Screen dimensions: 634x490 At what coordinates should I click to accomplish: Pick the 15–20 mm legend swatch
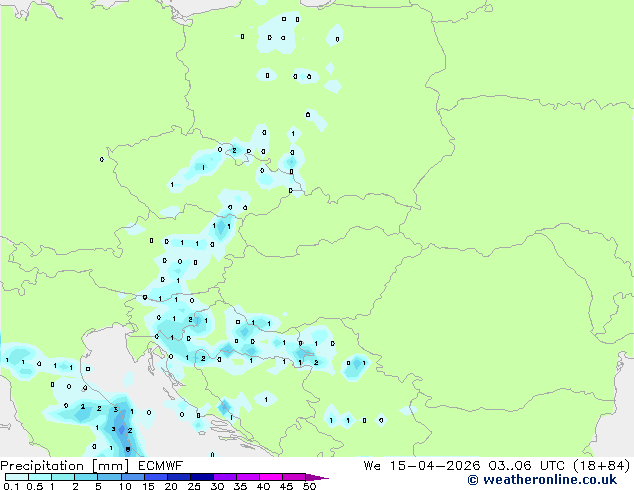(x=155, y=477)
